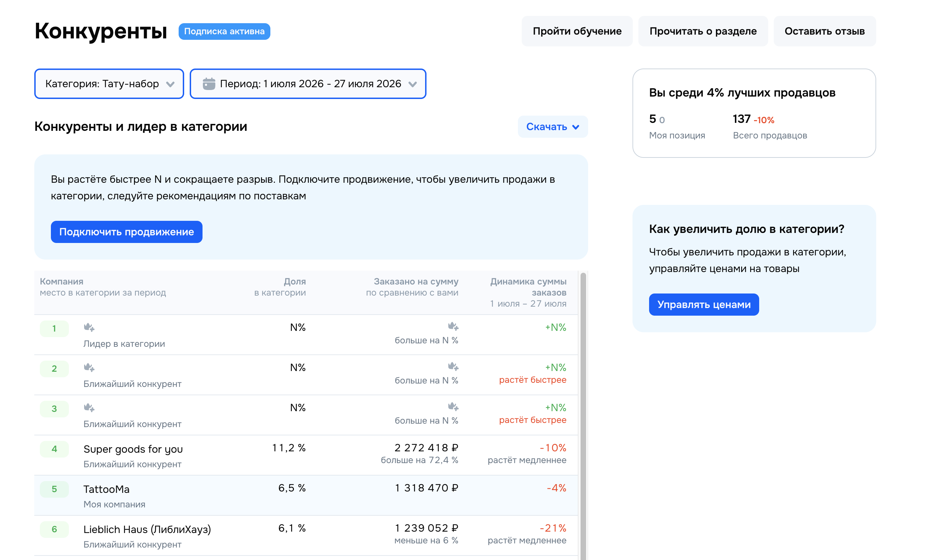This screenshot has width=925, height=560.
Task: Click Лидер в категории label
Action: [124, 344]
